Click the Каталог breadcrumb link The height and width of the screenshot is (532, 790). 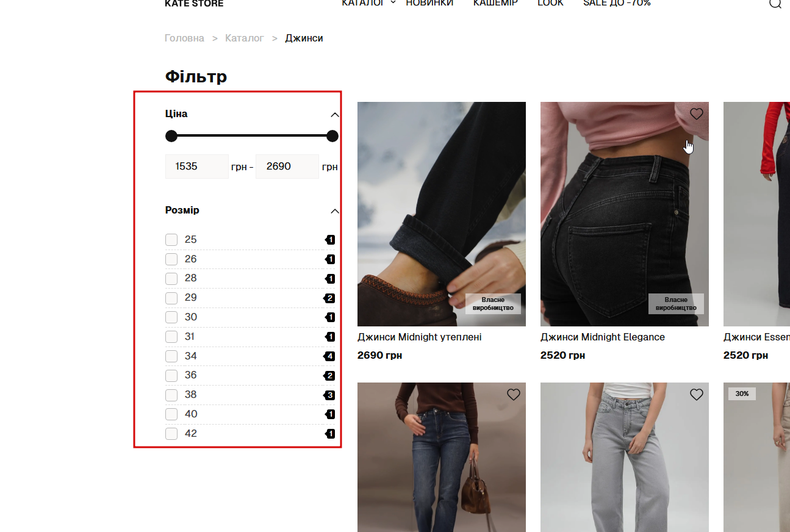tap(245, 38)
